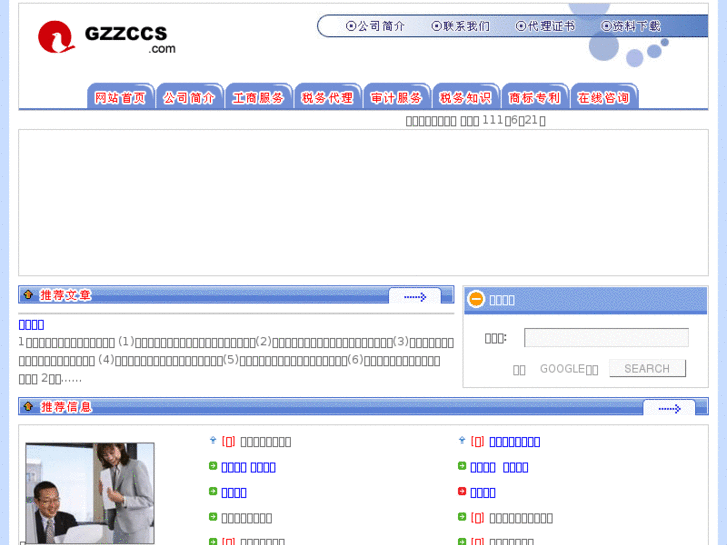Open the 商标专利 tab
This screenshot has height=545, width=727.
[535, 96]
